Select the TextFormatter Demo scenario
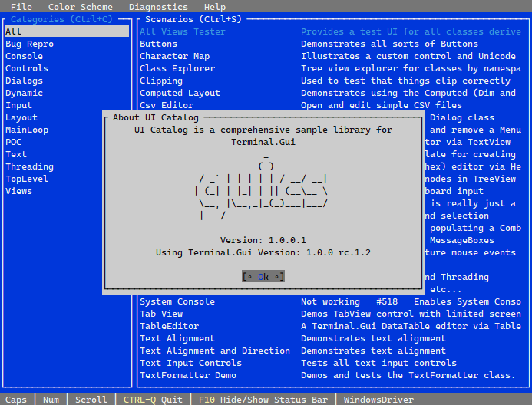This screenshot has height=405, width=532. coord(188,375)
